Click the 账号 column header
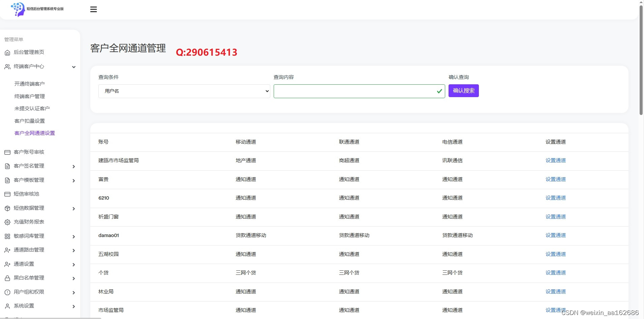This screenshot has width=644, height=319. (103, 142)
